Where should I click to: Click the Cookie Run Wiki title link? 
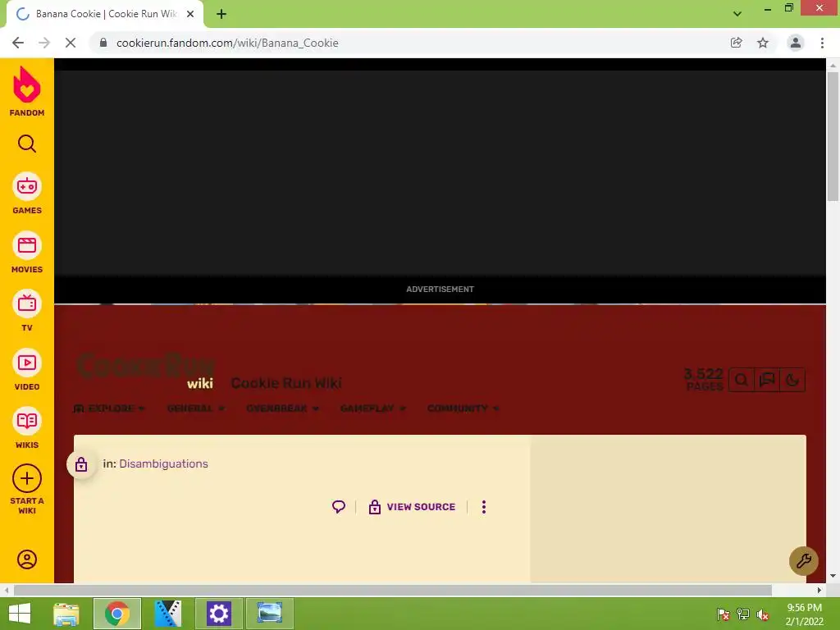click(x=286, y=383)
